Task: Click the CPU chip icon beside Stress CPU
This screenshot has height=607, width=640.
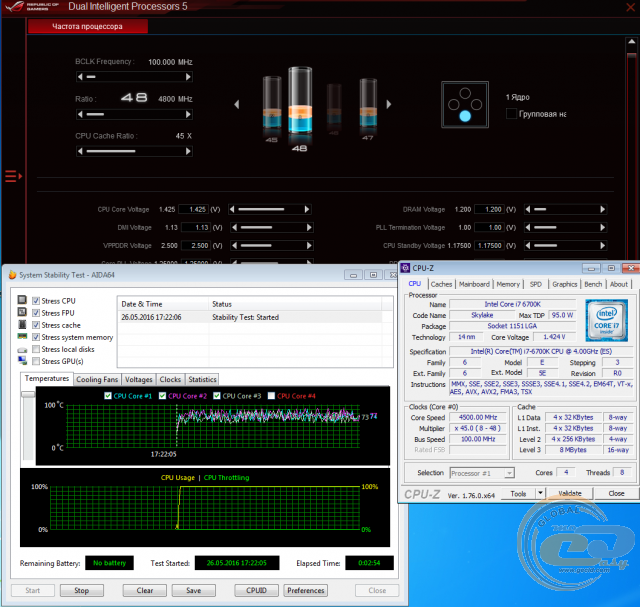Action: (x=22, y=300)
